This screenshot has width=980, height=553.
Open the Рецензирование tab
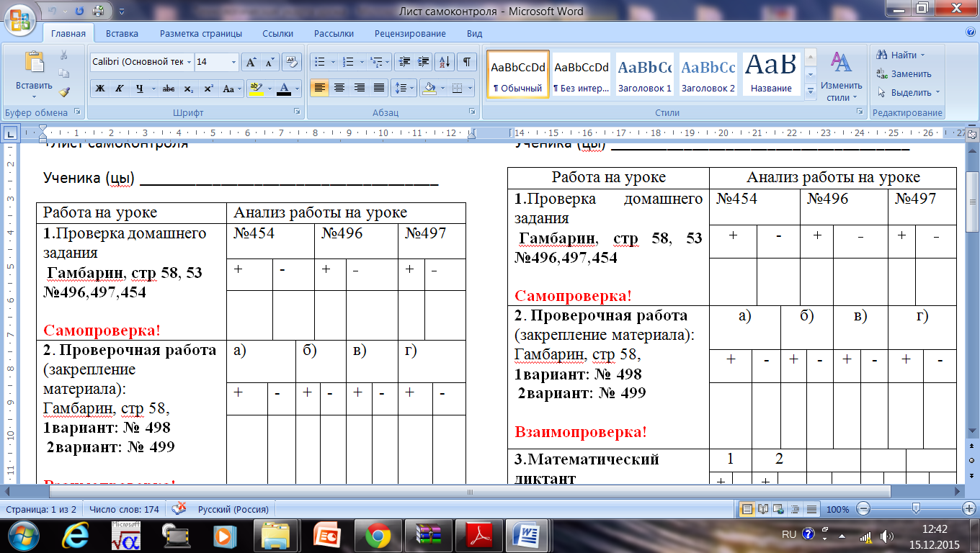pos(410,33)
